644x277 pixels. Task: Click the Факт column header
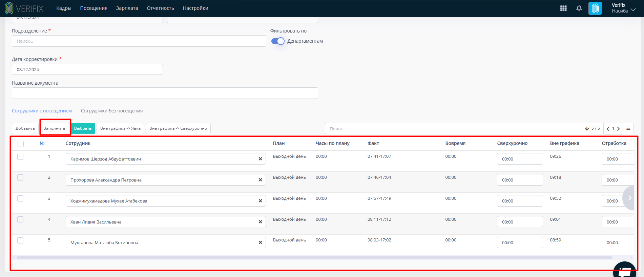pos(373,143)
